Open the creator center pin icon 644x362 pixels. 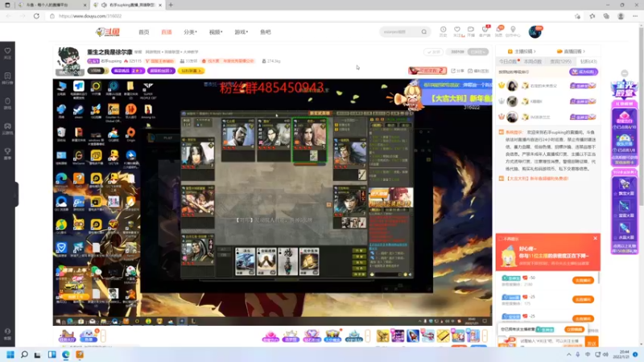(x=513, y=30)
